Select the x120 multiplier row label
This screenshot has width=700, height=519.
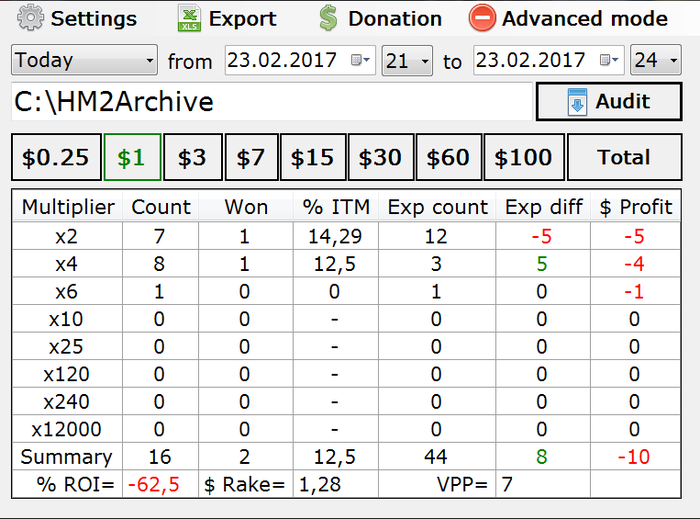[67, 374]
